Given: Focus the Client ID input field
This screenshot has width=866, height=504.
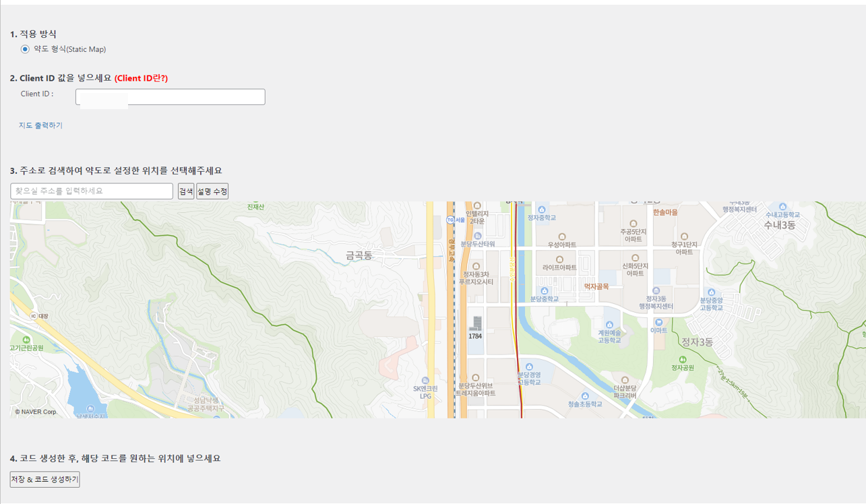Looking at the screenshot, I should tap(171, 96).
